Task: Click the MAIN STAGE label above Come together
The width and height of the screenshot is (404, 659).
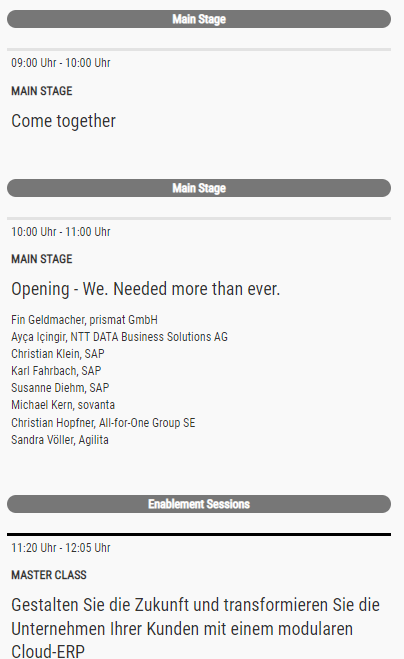Action: pos(42,91)
